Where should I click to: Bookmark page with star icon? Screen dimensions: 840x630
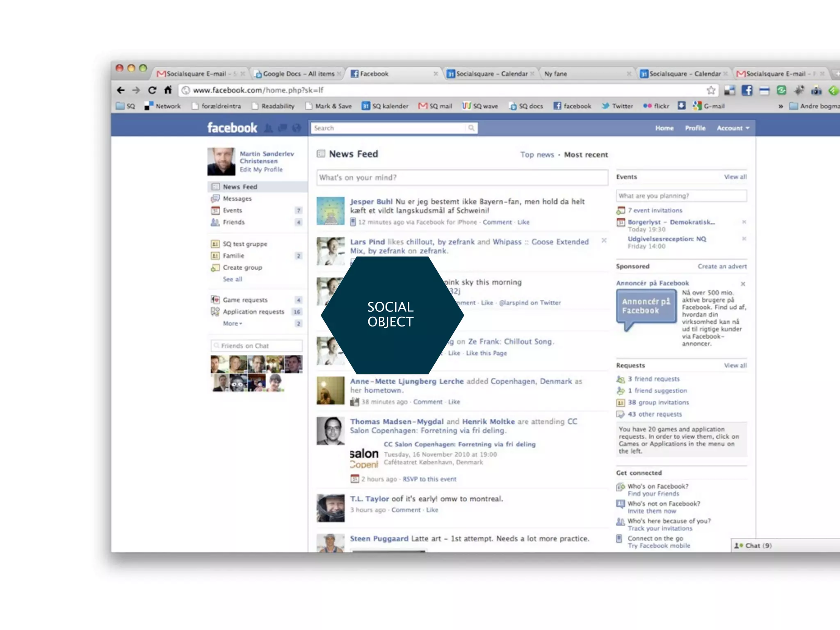[711, 90]
